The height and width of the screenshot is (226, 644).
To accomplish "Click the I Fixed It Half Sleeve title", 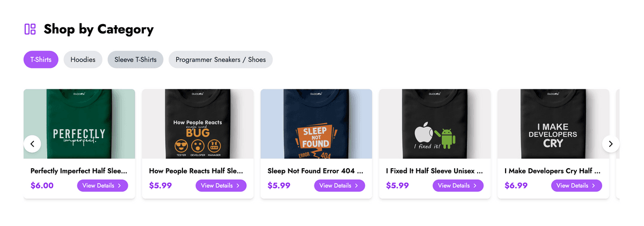I will coord(434,171).
